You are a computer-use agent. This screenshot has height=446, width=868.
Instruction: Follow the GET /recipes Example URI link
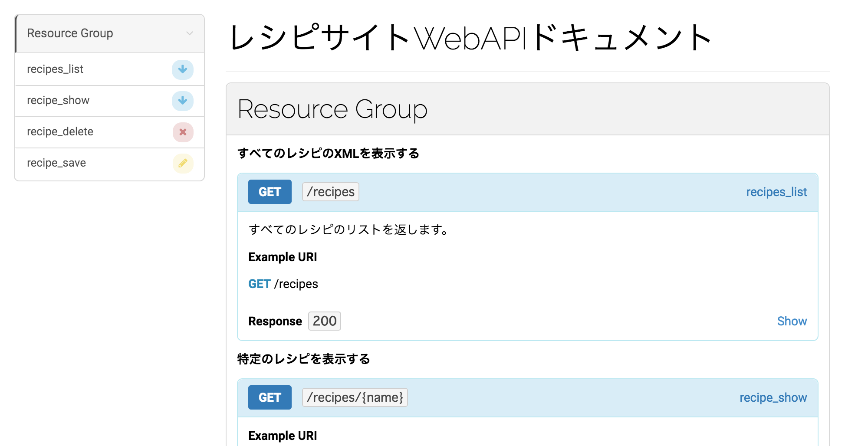click(x=283, y=284)
